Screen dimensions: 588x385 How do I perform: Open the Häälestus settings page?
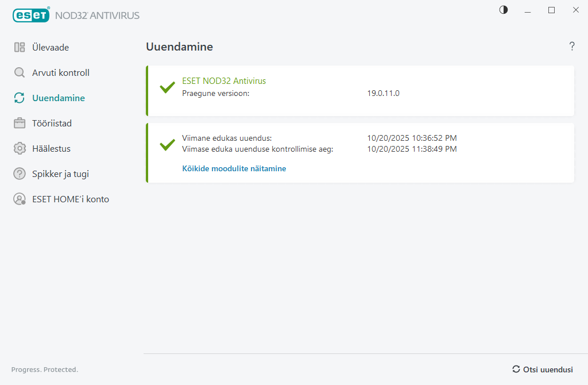click(52, 149)
